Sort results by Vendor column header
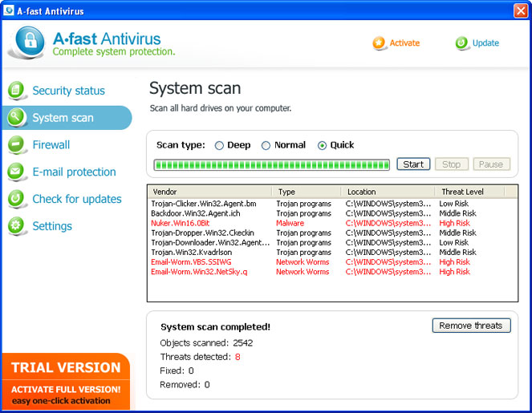 210,192
